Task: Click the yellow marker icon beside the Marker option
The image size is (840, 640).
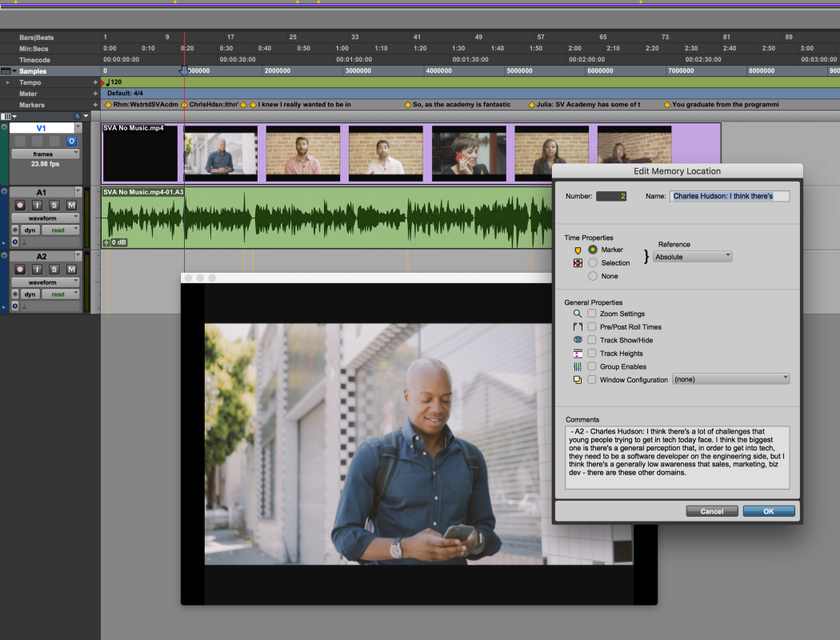Action: coord(576,250)
